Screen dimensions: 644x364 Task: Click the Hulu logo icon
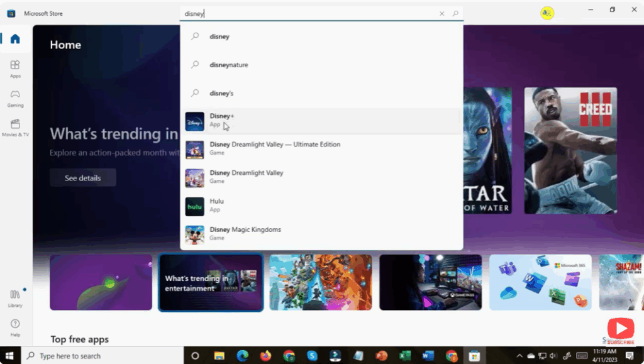pyautogui.click(x=195, y=206)
